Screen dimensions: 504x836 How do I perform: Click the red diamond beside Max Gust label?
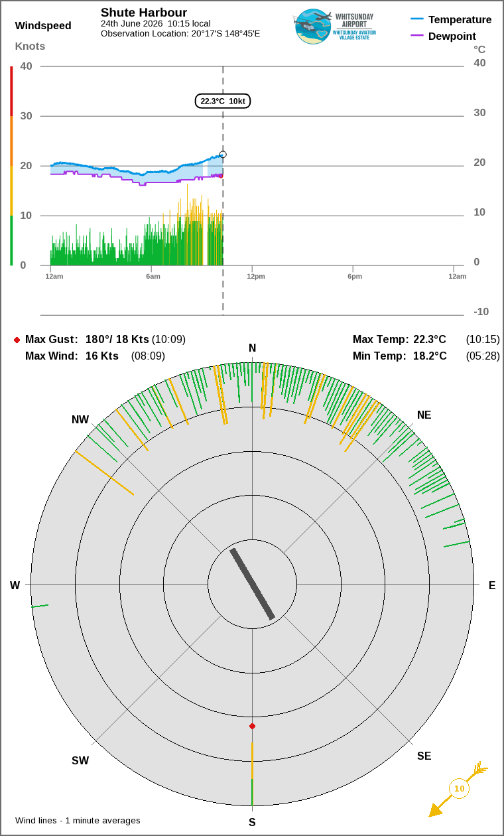(x=17, y=340)
